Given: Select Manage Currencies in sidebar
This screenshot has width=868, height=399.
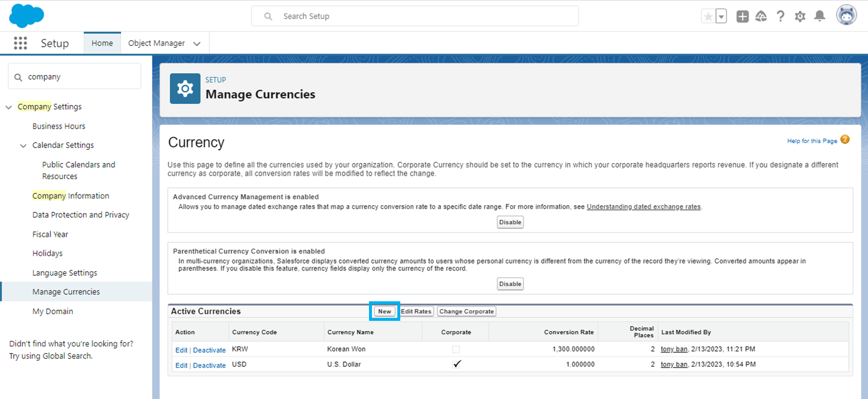Looking at the screenshot, I should tap(76, 292).
